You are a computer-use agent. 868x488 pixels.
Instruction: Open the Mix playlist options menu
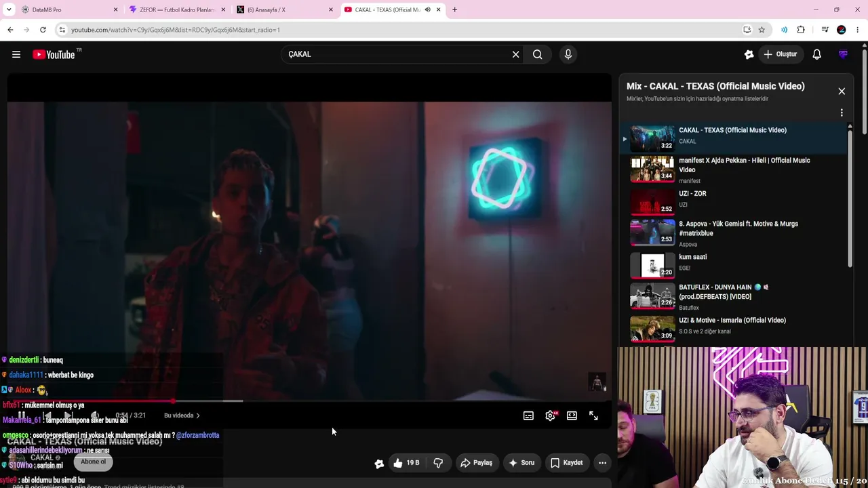pos(842,113)
